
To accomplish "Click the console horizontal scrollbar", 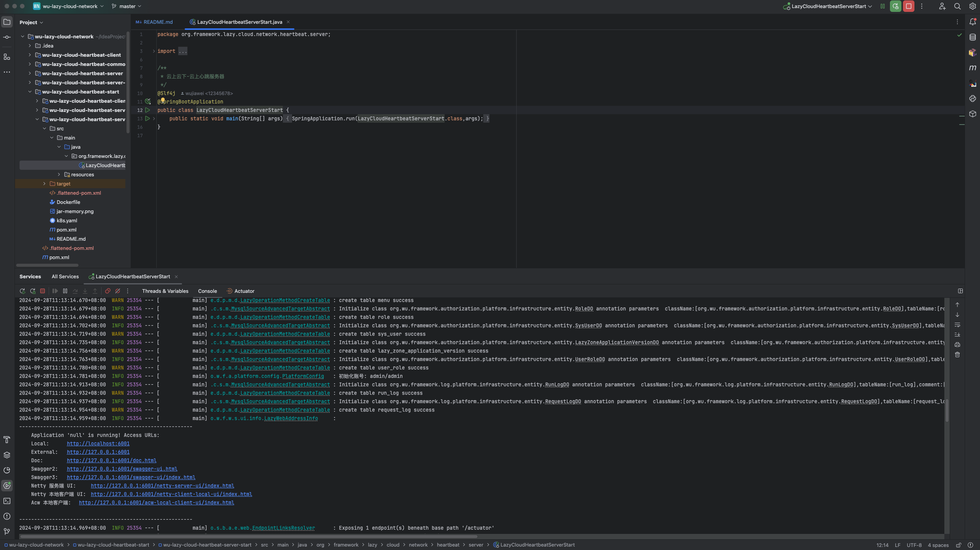I will coord(248,536).
